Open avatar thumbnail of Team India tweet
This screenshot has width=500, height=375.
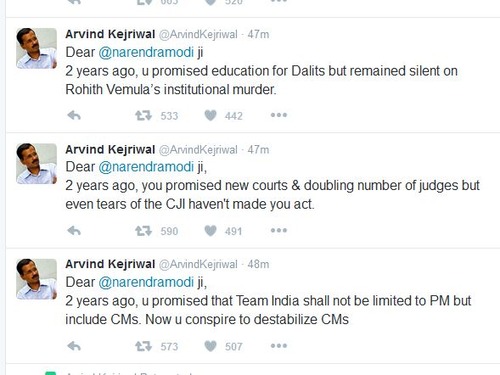[x=37, y=279]
